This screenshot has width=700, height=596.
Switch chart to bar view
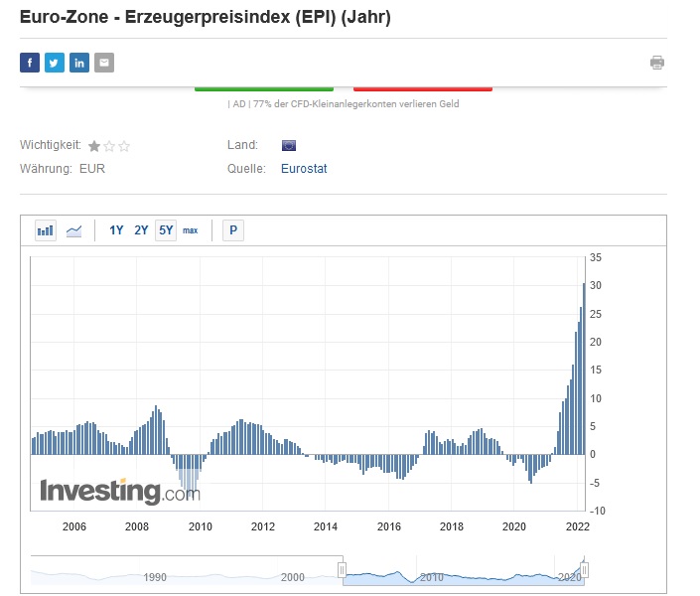(x=46, y=230)
